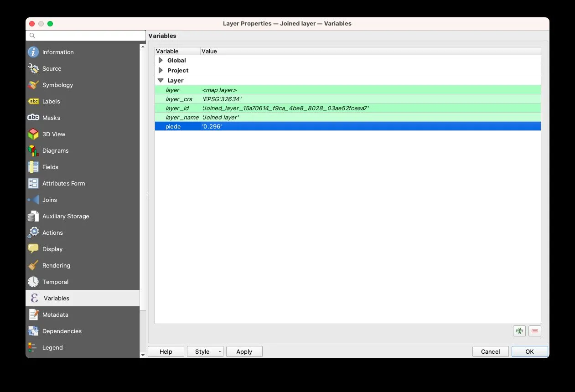Click the Temporal clock icon

pos(33,282)
